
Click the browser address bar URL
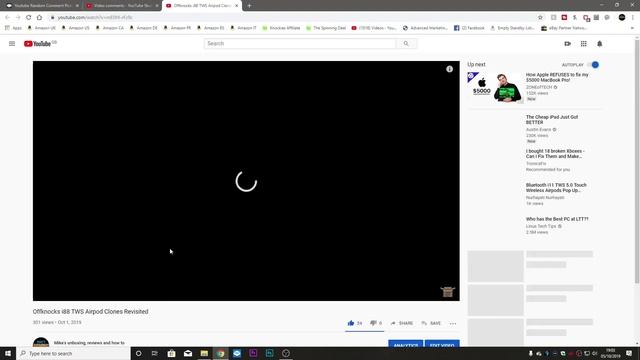[95, 18]
